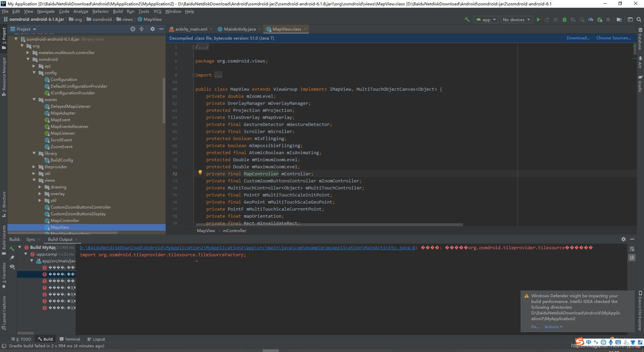
Task: Open the Profiler tool in the toolbar
Action: 590,19
